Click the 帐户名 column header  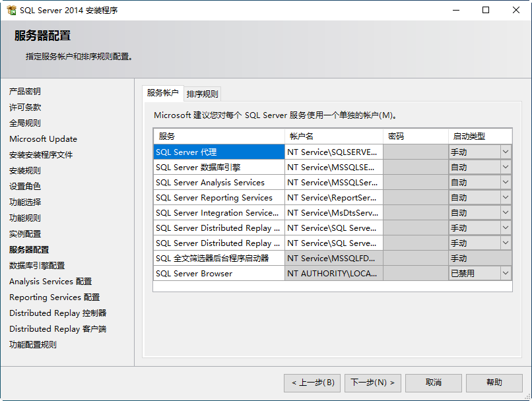coord(334,137)
